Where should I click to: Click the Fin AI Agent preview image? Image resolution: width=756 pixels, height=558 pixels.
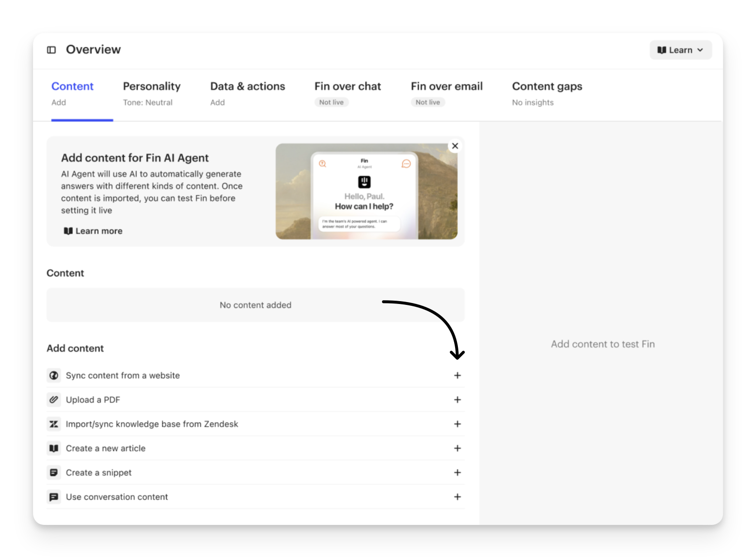tap(366, 192)
